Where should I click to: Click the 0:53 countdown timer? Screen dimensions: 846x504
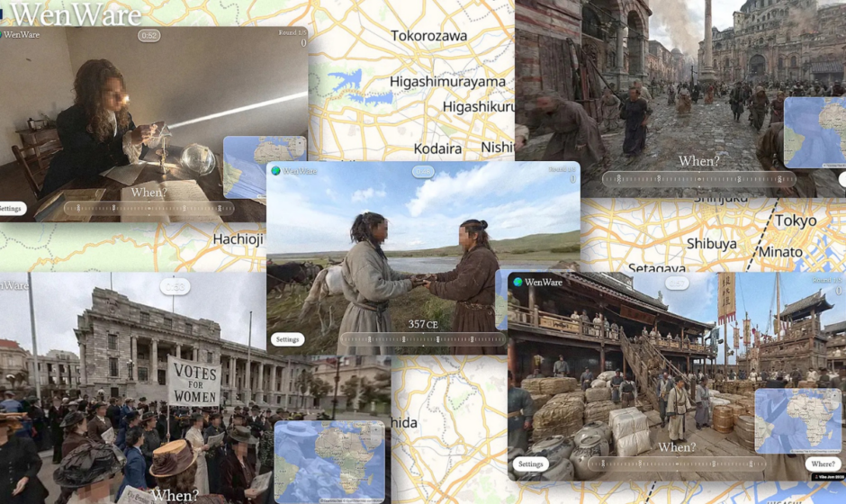[x=175, y=287]
